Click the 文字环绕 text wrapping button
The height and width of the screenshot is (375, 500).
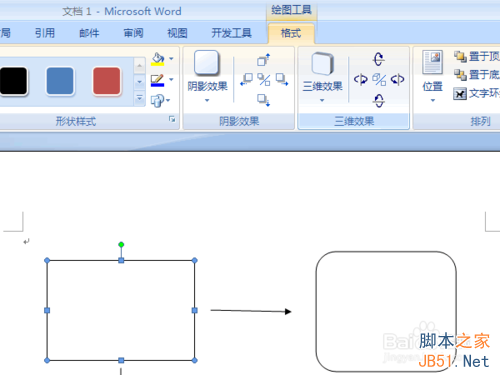click(x=477, y=94)
